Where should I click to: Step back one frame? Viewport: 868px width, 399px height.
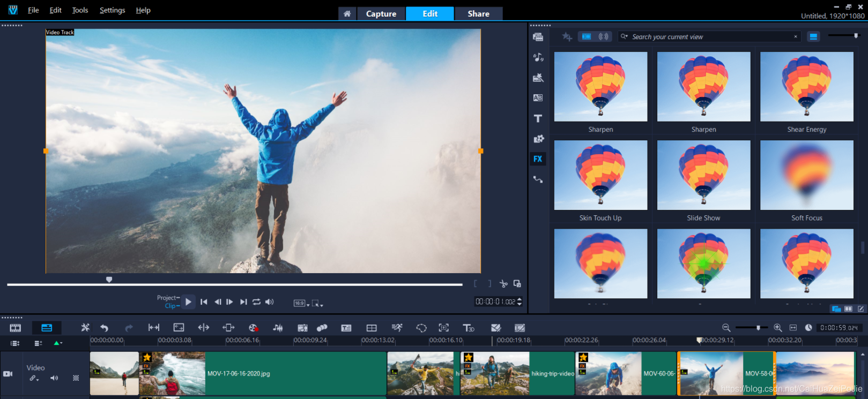[218, 302]
